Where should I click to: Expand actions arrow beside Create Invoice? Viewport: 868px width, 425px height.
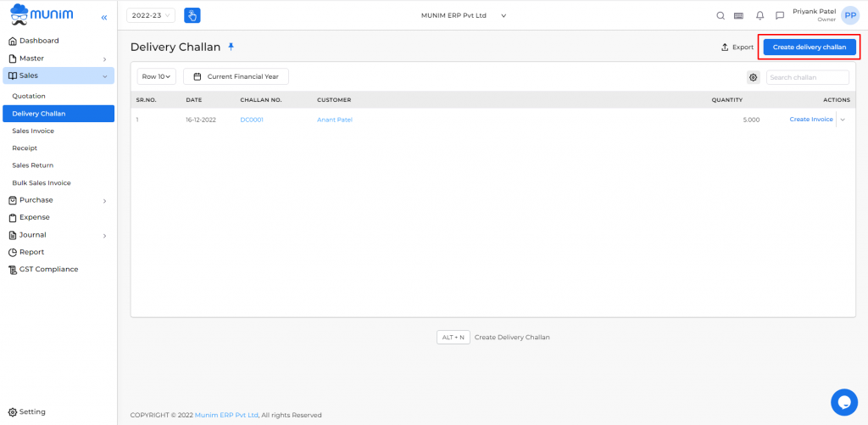point(843,120)
